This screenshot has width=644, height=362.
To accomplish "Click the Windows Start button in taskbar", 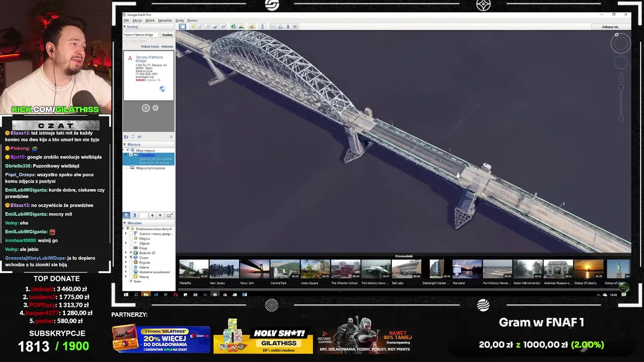I will 126,295.
